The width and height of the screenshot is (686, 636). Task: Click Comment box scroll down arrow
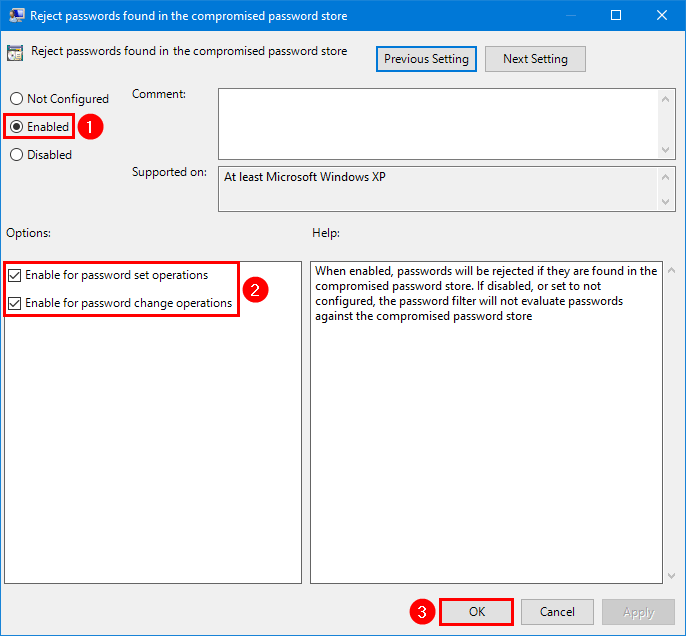click(665, 150)
